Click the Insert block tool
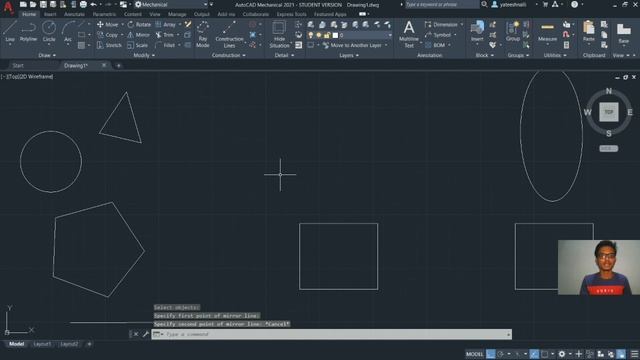640x360 pixels. click(477, 31)
